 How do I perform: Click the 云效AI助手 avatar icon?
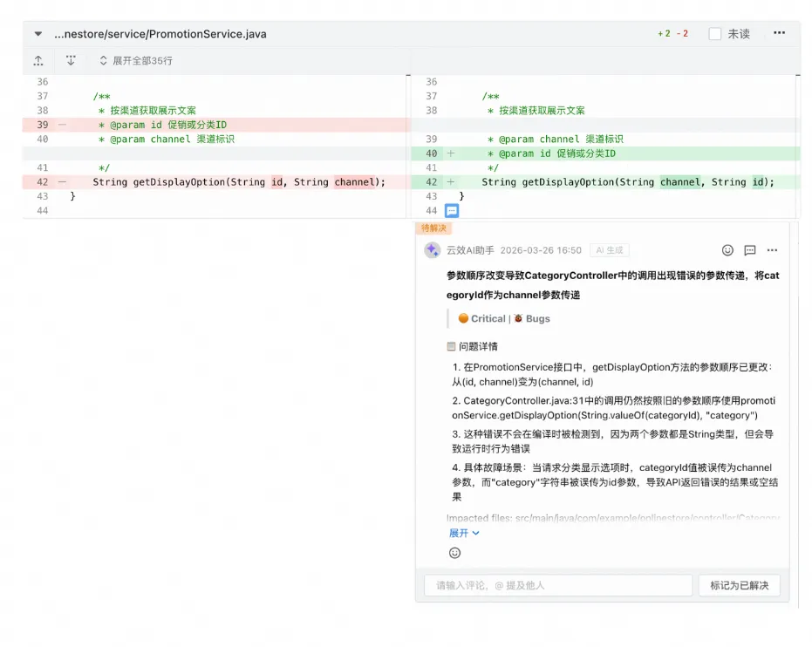point(432,250)
